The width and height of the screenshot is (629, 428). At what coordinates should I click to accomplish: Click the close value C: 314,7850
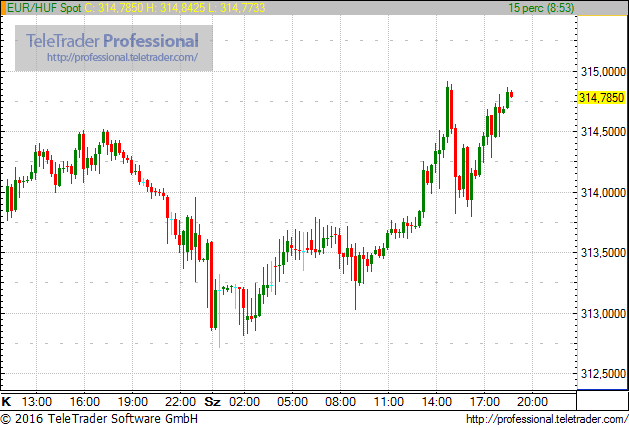point(114,8)
